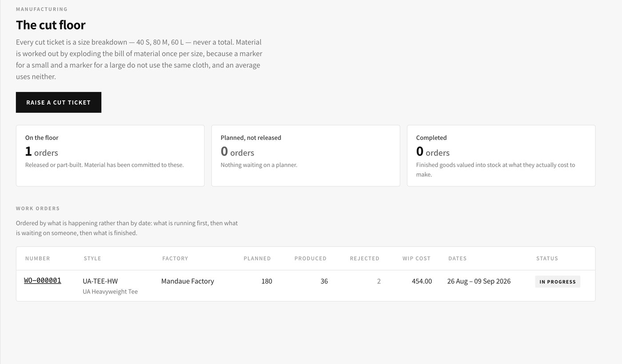This screenshot has height=364, width=622.
Task: Click the Number column header
Action: (x=38, y=258)
